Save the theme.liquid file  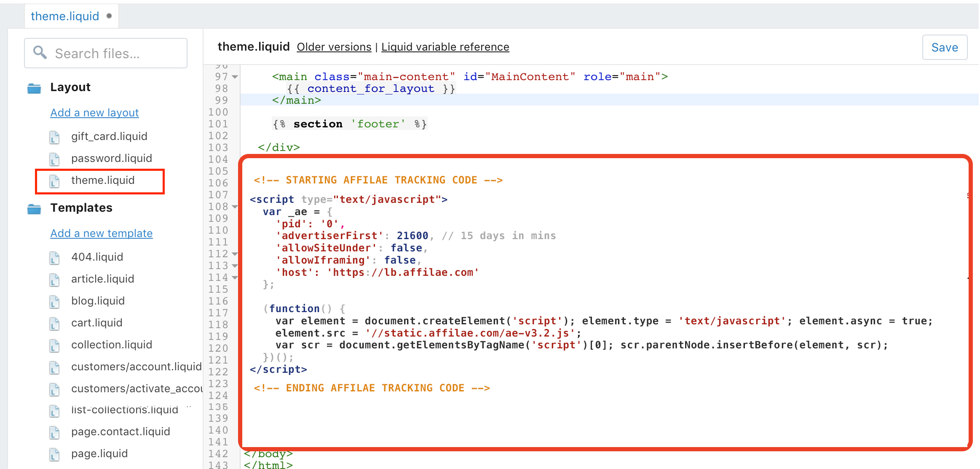click(945, 47)
